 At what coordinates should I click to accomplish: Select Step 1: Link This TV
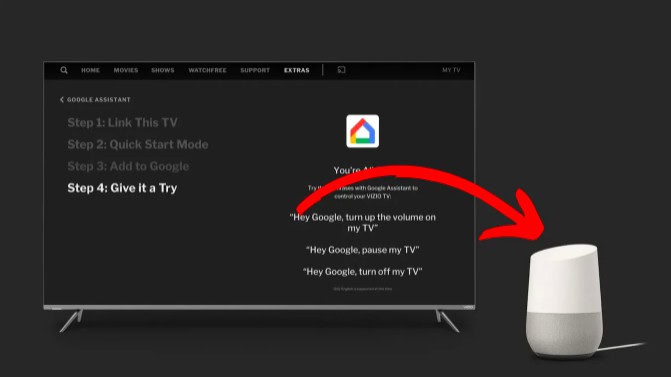click(122, 123)
